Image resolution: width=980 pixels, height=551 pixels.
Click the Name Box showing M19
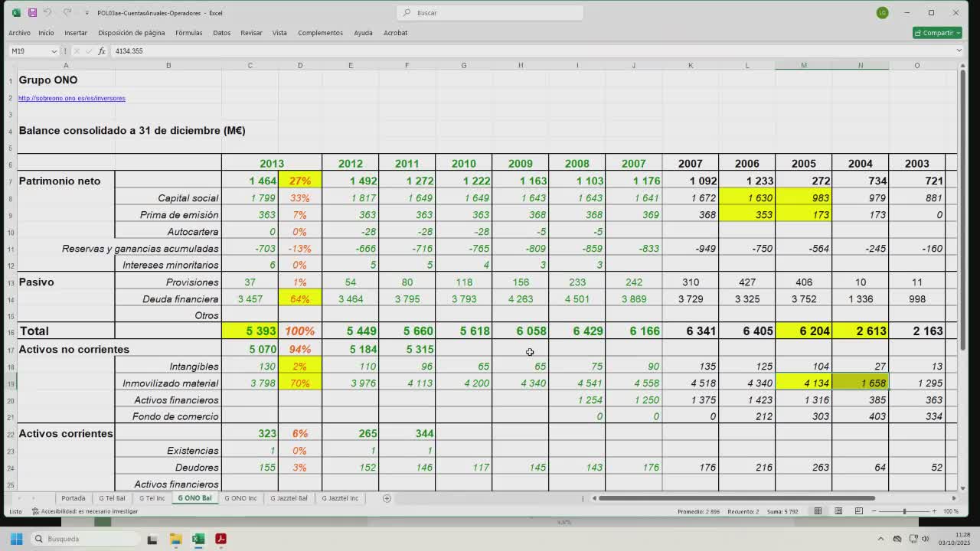pos(29,51)
